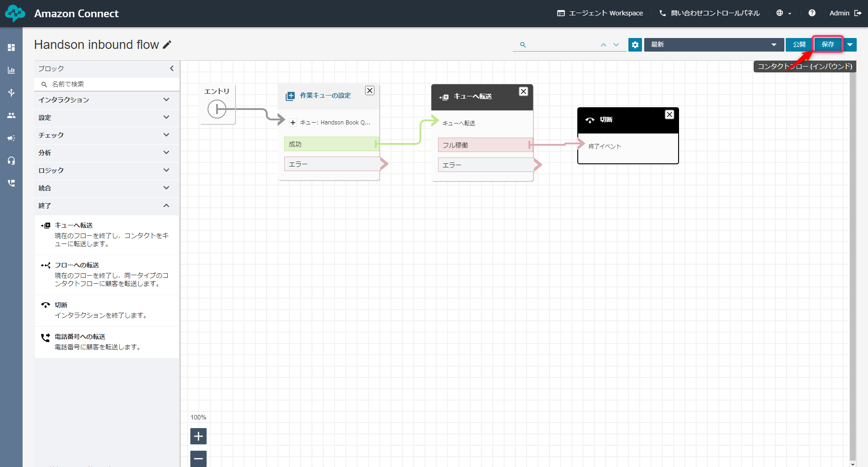Delete the 作業キューの設定 block
The height and width of the screenshot is (467, 868).
pos(370,91)
